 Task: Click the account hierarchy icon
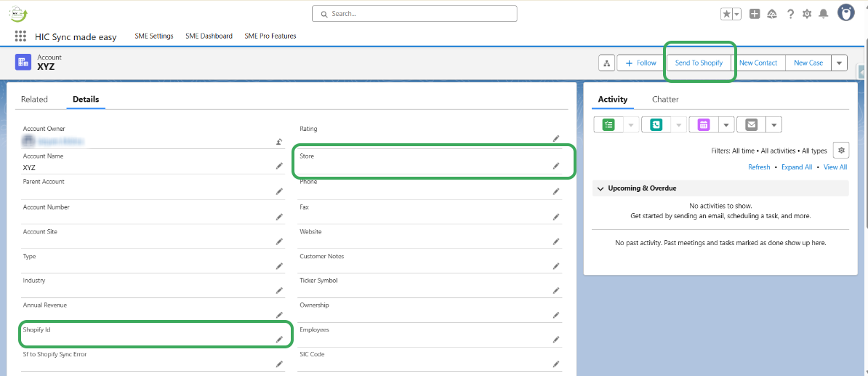tap(606, 63)
